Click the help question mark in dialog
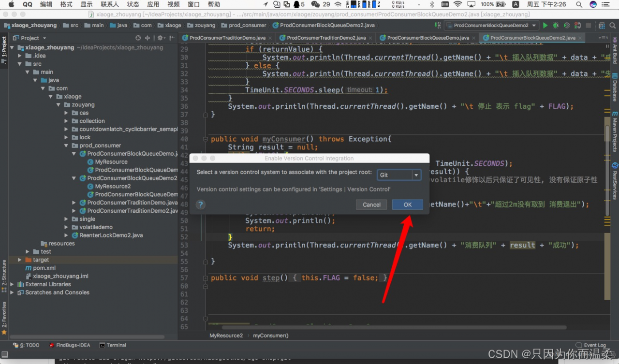The height and width of the screenshot is (364, 619). (201, 204)
